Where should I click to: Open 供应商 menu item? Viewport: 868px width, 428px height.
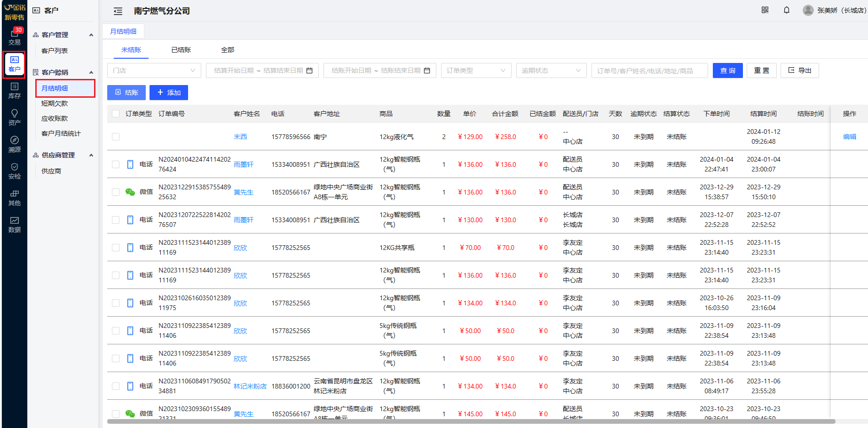point(51,171)
